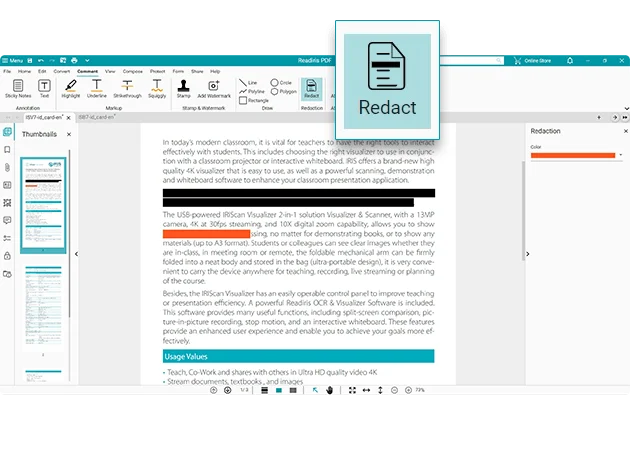Image resolution: width=630 pixels, height=450 pixels.
Task: Open the Help ribbon tab
Action: (x=215, y=71)
